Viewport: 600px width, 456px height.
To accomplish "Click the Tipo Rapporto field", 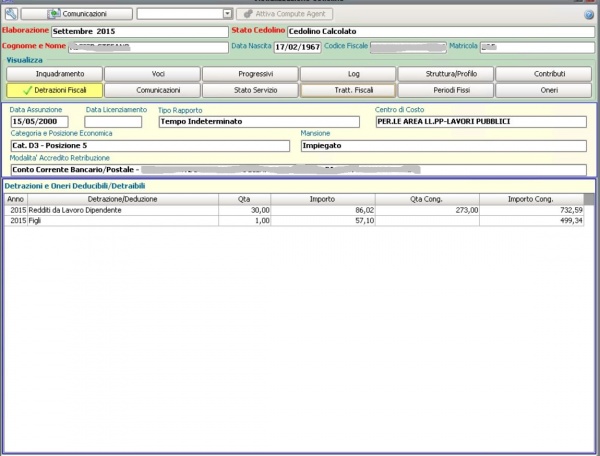I will 258,122.
